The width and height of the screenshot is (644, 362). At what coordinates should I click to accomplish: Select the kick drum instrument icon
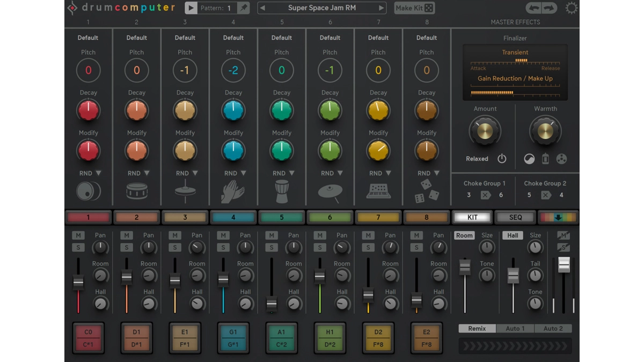[x=89, y=191]
